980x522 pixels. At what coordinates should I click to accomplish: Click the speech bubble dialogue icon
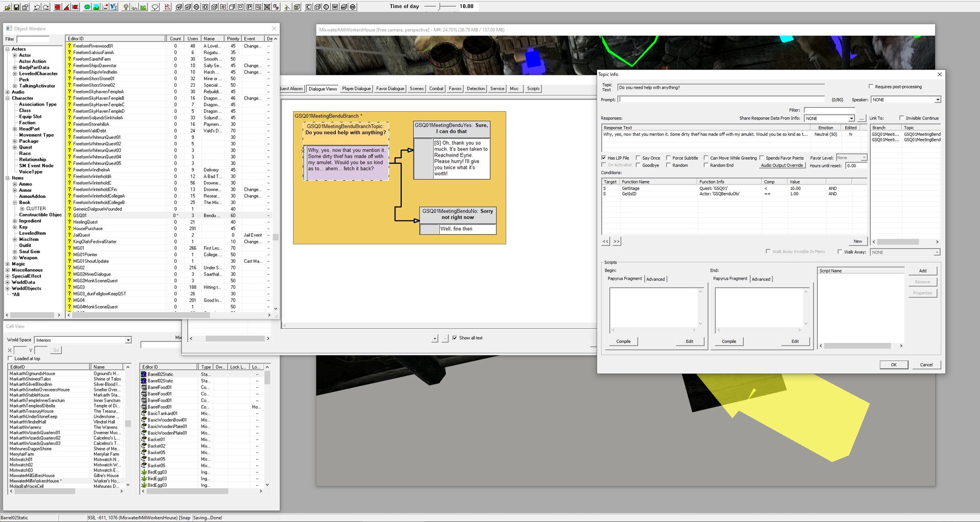pos(155,7)
